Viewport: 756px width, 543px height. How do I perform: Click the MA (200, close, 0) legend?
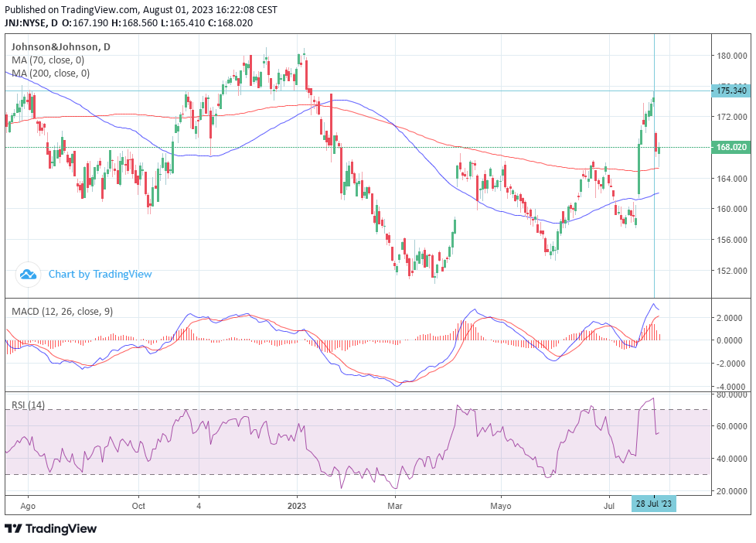coord(50,73)
